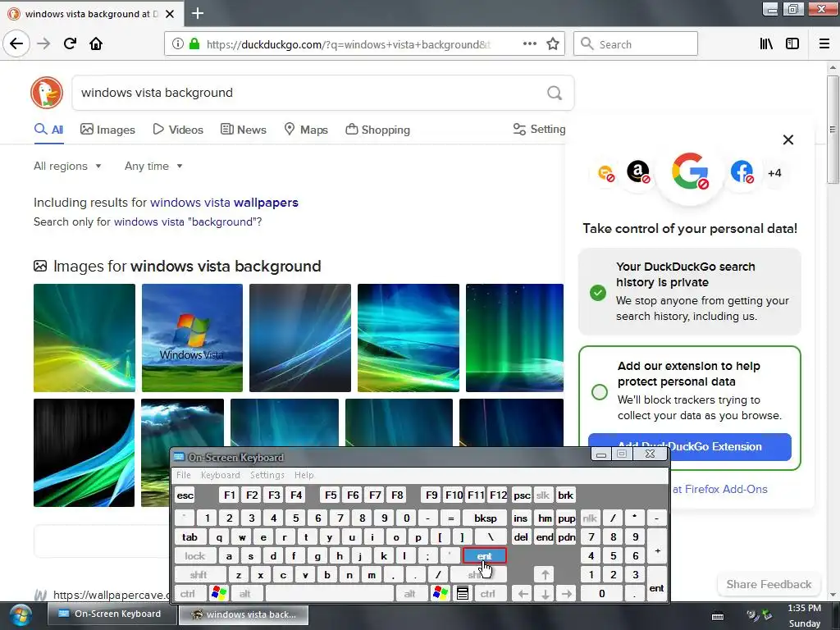
Task: Expand the All regions dropdown
Action: pyautogui.click(x=67, y=166)
